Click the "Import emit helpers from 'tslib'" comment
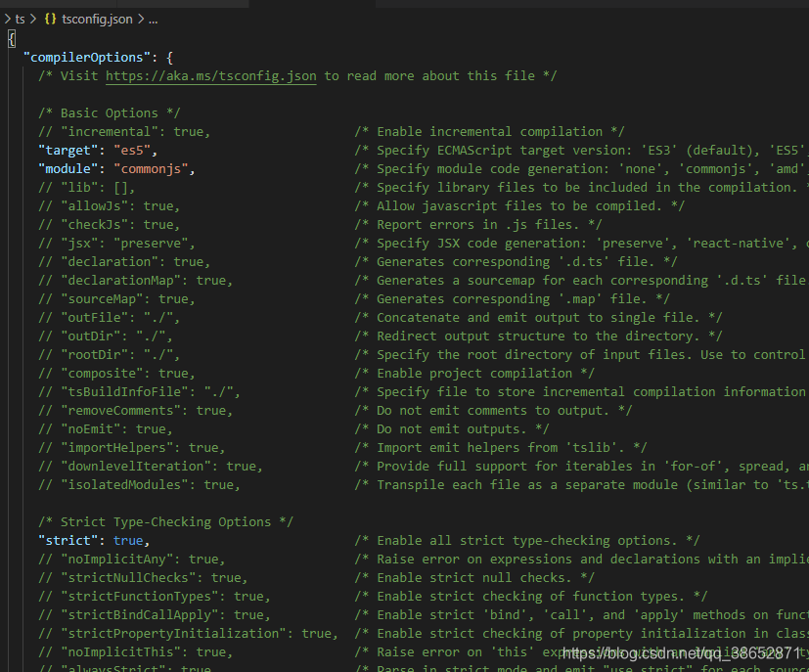The image size is (809, 672). (x=501, y=447)
